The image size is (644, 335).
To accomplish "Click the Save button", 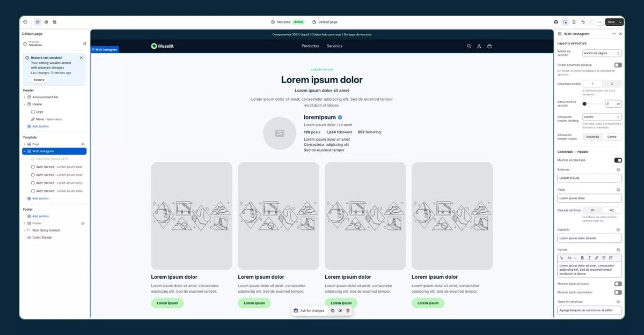I will 611,22.
